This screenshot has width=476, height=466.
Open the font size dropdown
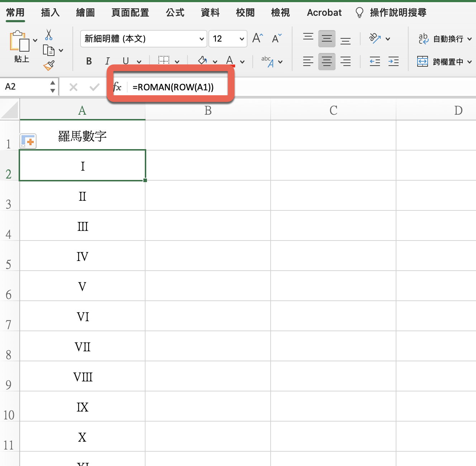click(x=242, y=39)
